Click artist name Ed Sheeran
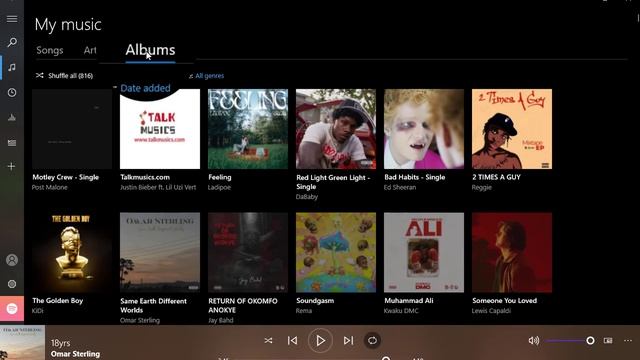Viewport: 640px width, 360px height. 400,187
